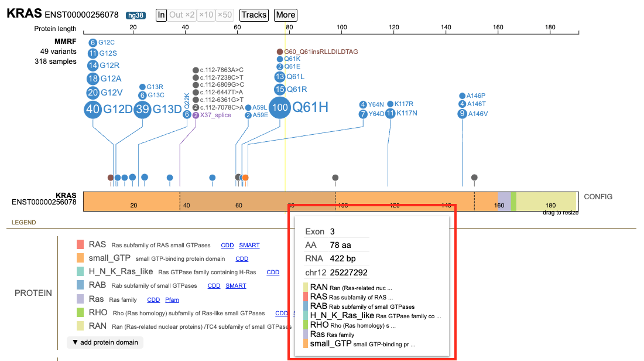The width and height of the screenshot is (644, 361).
Task: Open the CONFIG option beside the protein bar
Action: click(598, 196)
